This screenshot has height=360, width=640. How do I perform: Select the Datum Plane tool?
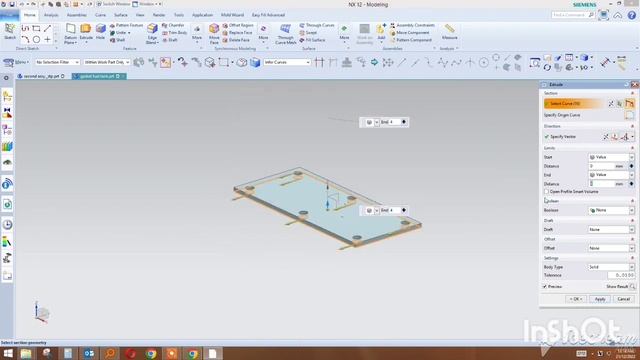pos(70,33)
